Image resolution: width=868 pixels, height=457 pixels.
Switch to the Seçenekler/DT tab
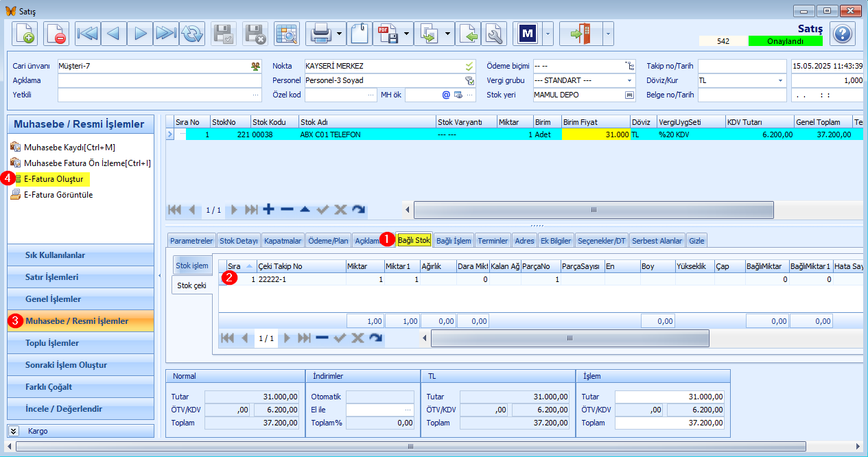coord(602,240)
